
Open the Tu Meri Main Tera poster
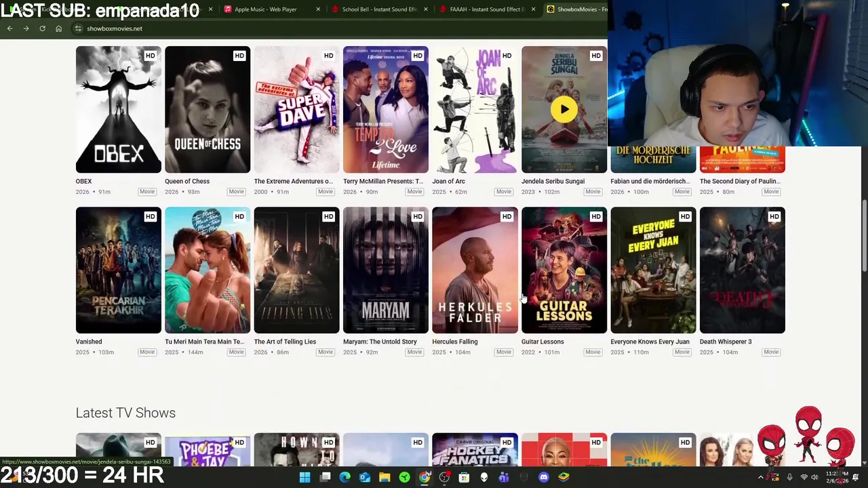(x=208, y=270)
